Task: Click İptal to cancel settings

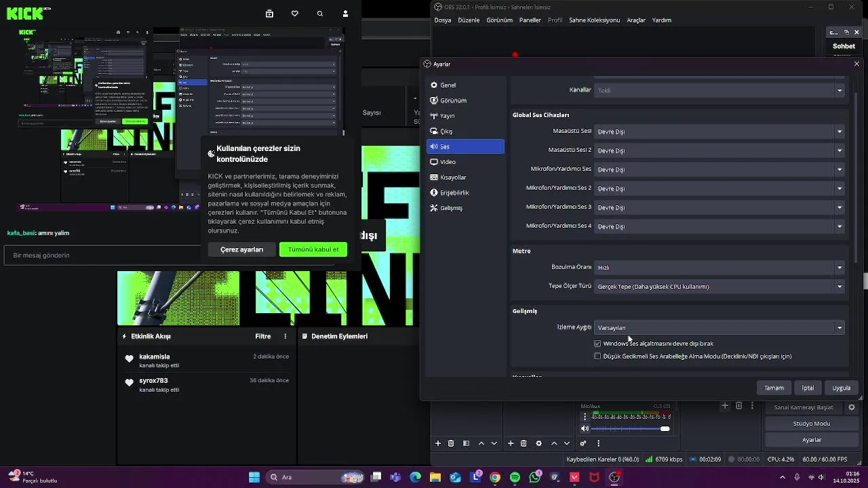Action: 808,388
